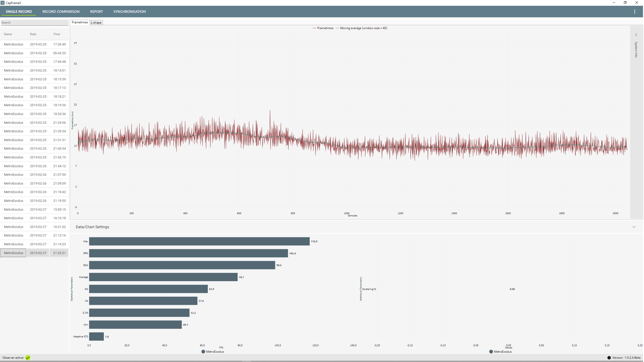This screenshot has width=644, height=362.
Task: Click the Max FPS bar in chart
Action: 199,242
